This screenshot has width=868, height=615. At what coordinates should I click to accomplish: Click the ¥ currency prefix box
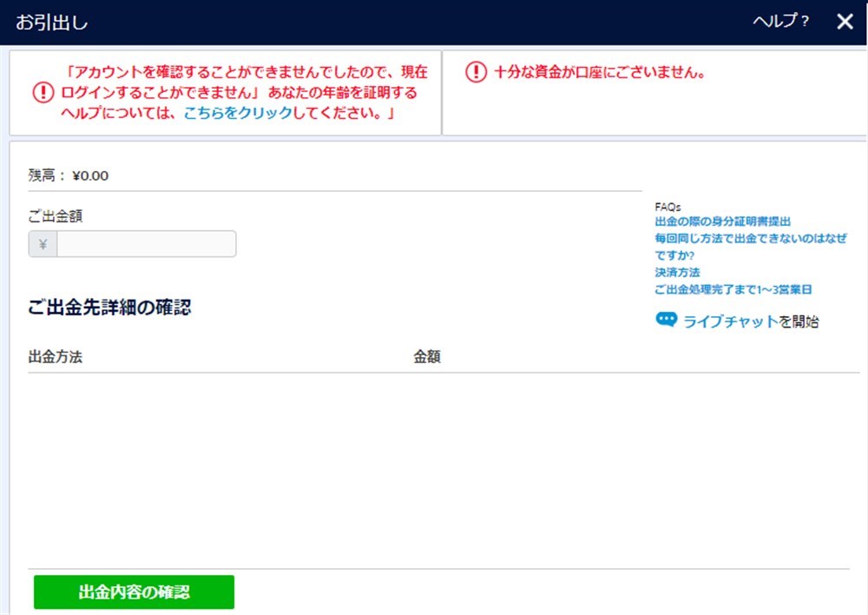click(x=43, y=244)
